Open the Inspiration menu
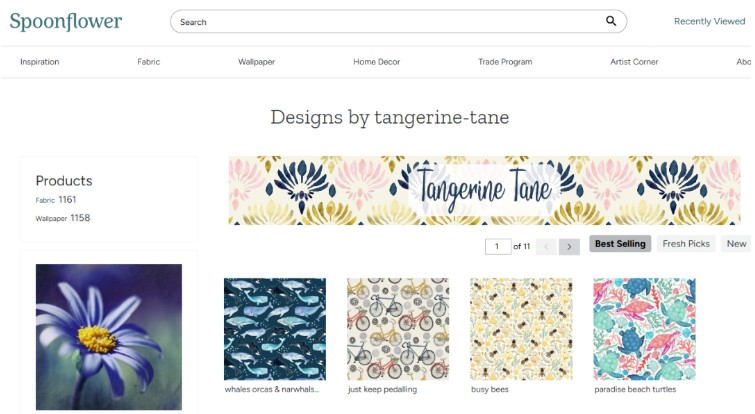Viewport: 755px width, 414px height. click(x=40, y=62)
